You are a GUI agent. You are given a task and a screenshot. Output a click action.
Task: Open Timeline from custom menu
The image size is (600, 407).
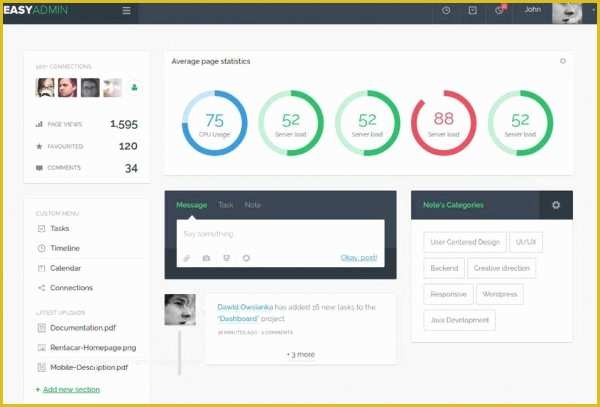[x=64, y=248]
